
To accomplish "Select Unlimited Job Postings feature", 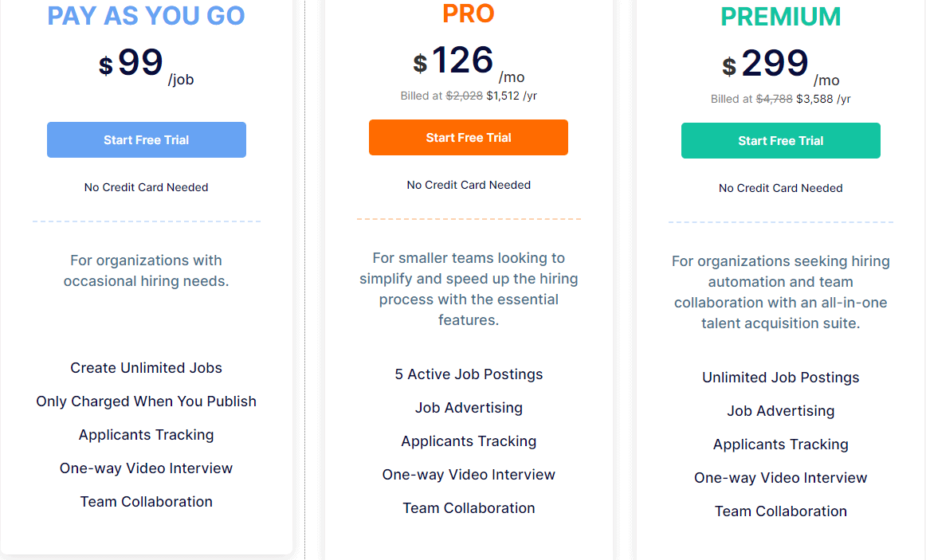I will click(780, 377).
